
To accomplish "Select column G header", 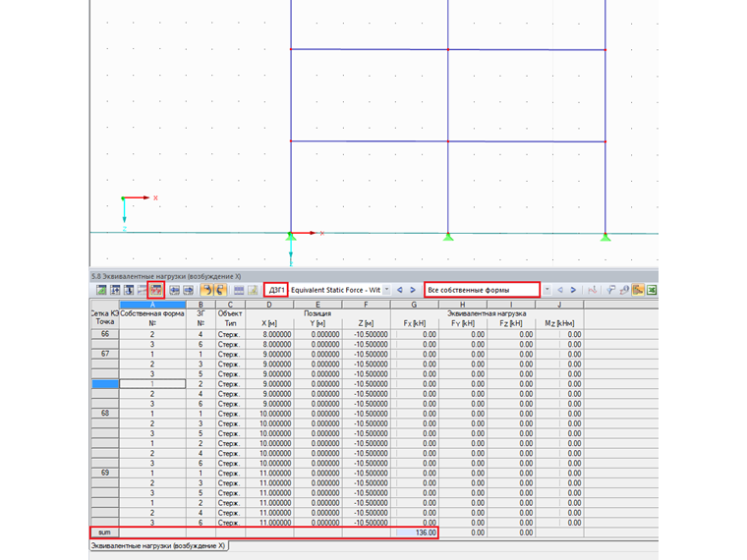I will (x=414, y=305).
